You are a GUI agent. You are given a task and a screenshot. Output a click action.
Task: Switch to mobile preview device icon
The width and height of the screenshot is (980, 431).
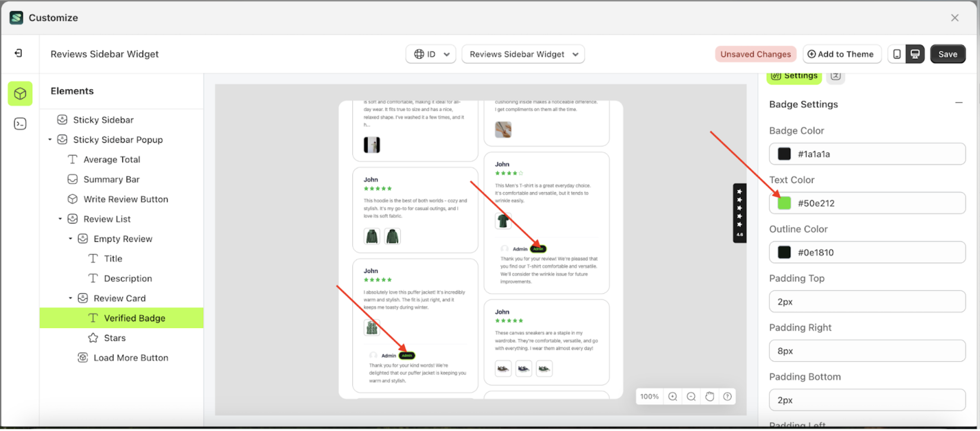[897, 54]
